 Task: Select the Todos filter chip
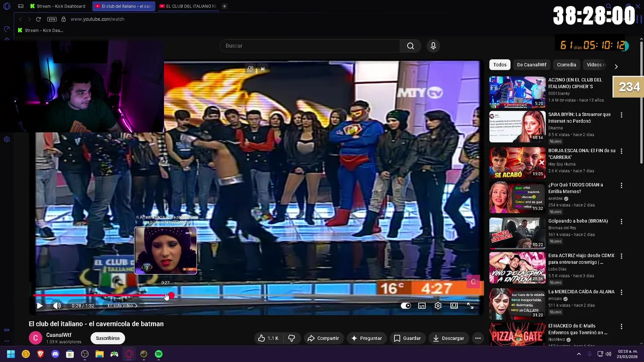click(500, 65)
